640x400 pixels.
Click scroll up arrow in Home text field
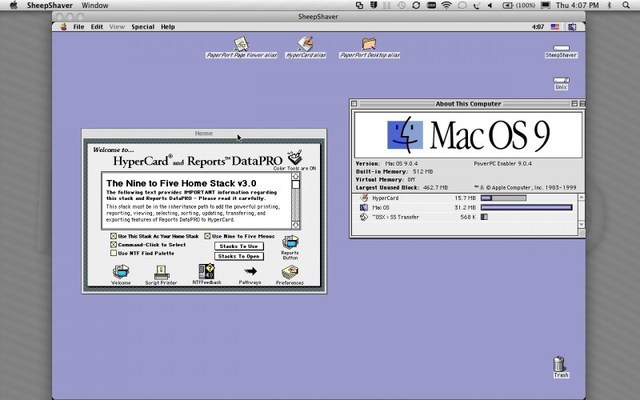[296, 176]
